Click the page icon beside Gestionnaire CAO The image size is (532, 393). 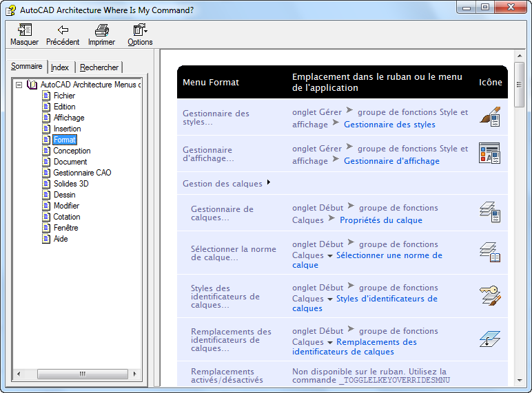click(46, 173)
